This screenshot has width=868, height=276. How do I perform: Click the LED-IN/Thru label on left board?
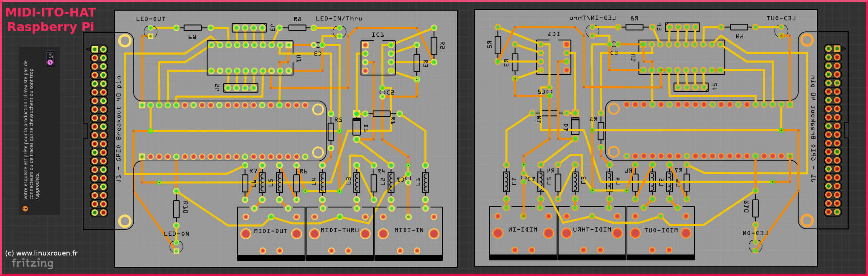[339, 19]
